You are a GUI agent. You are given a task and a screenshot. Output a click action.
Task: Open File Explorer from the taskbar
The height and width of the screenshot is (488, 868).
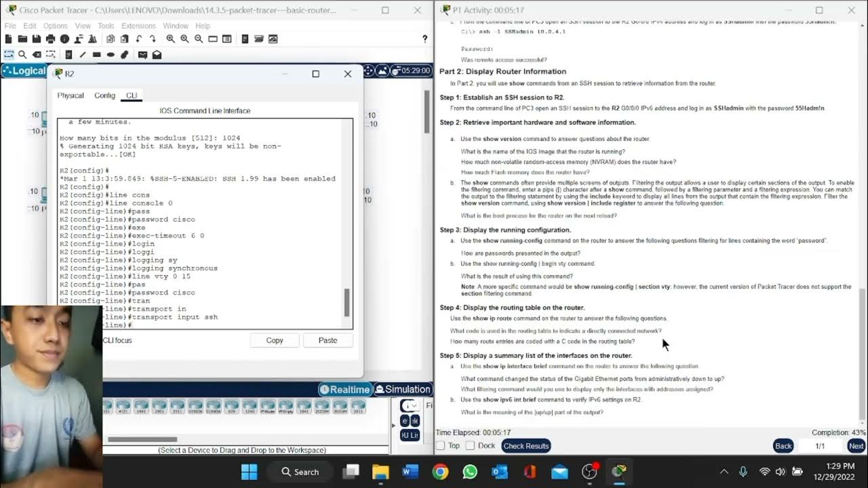pos(380,472)
